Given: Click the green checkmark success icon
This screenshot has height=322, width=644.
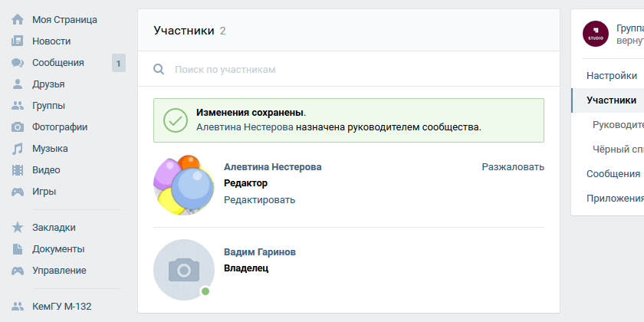Looking at the screenshot, I should coord(176,120).
